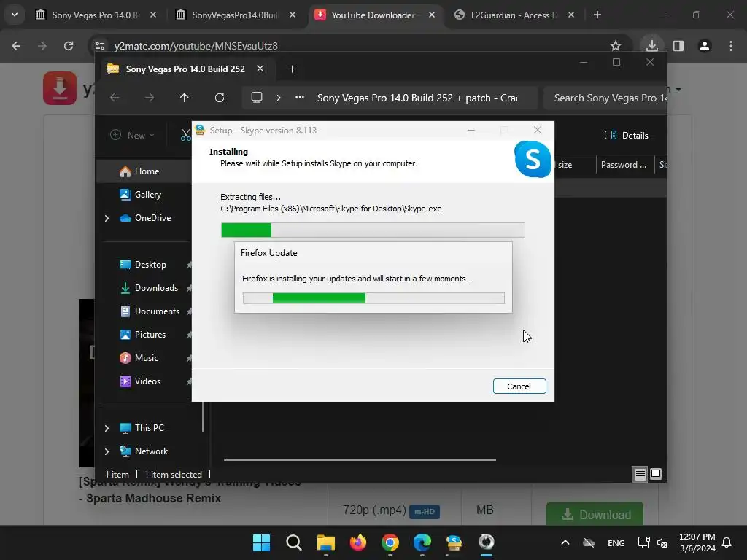Switch to large thumbnails view in Explorer
This screenshot has height=560, width=747.
(656, 474)
